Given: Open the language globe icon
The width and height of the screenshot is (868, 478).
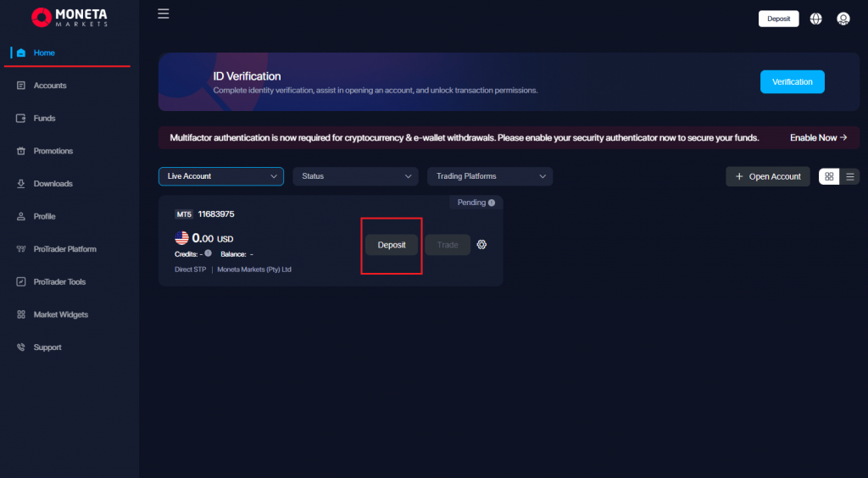Looking at the screenshot, I should tap(815, 19).
